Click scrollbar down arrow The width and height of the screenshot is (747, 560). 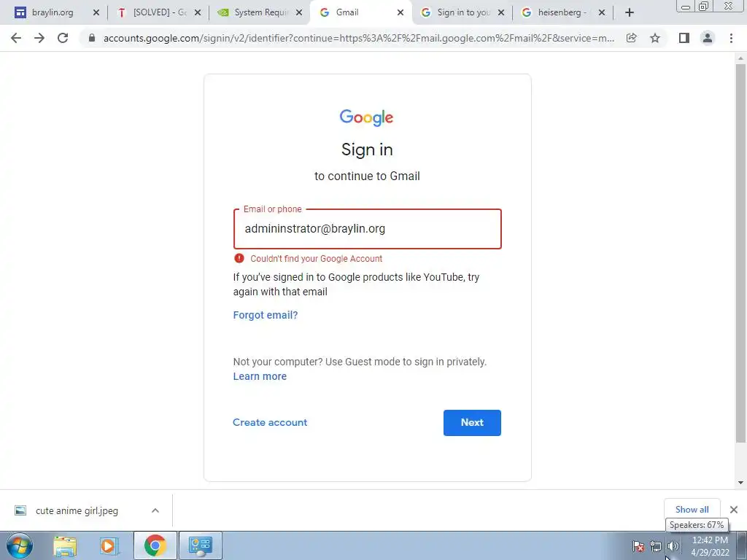tap(740, 483)
